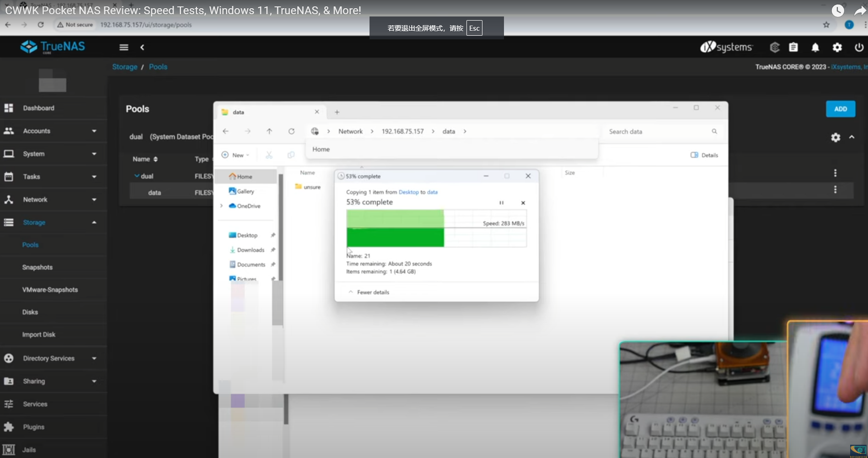
Task: Open the pool settings gear icon
Action: point(836,137)
